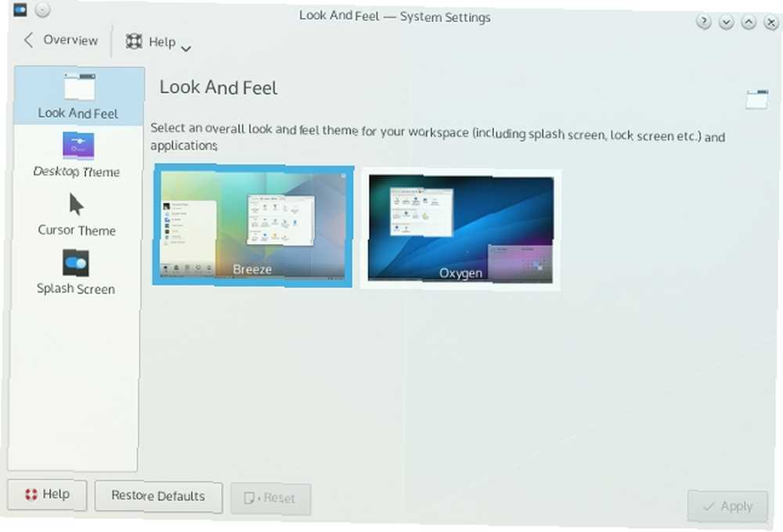Click the question mark title bar button
This screenshot has height=532, width=783.
(x=704, y=21)
